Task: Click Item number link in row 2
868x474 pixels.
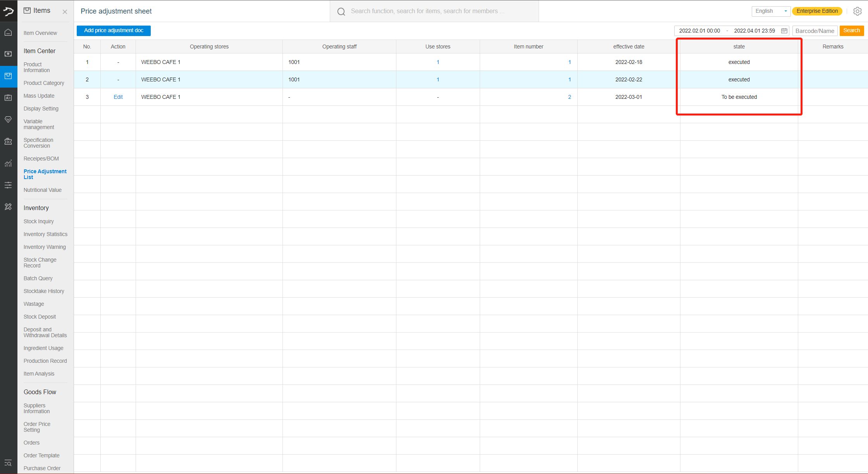Action: (x=570, y=79)
